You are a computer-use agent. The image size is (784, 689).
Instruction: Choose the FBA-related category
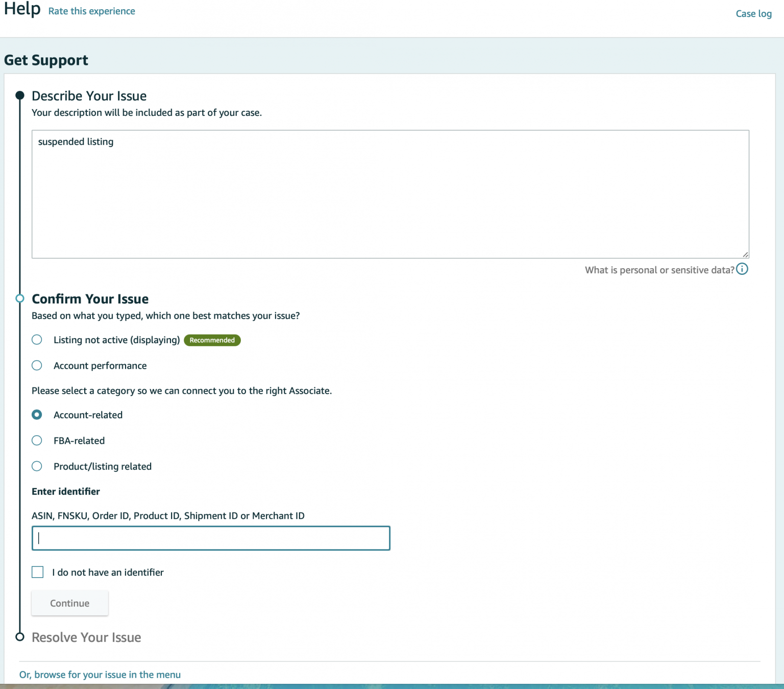coord(37,440)
